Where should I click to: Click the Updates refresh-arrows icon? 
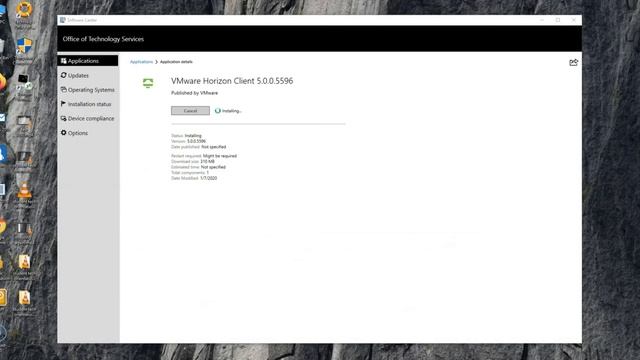[x=64, y=75]
